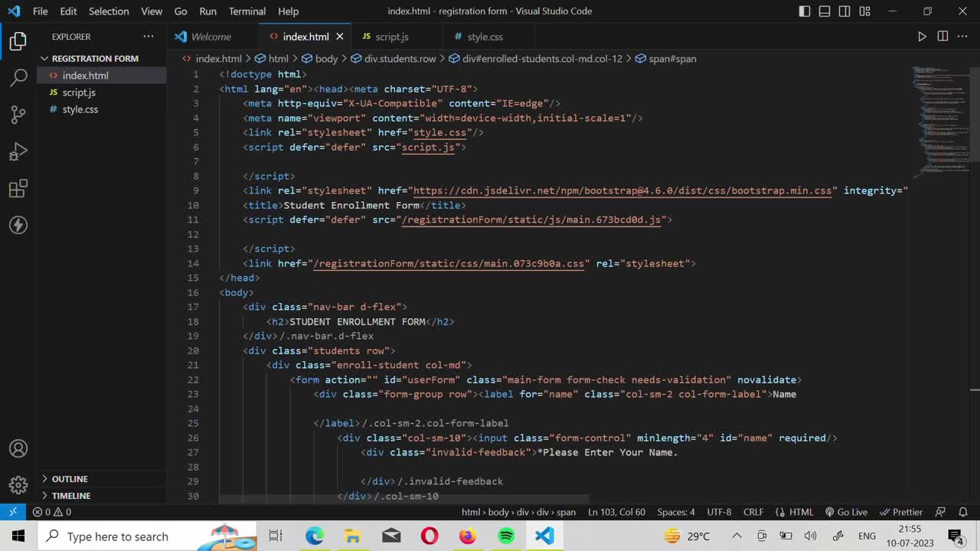980x551 pixels.
Task: Click the Run Code play icon
Action: [x=922, y=37]
